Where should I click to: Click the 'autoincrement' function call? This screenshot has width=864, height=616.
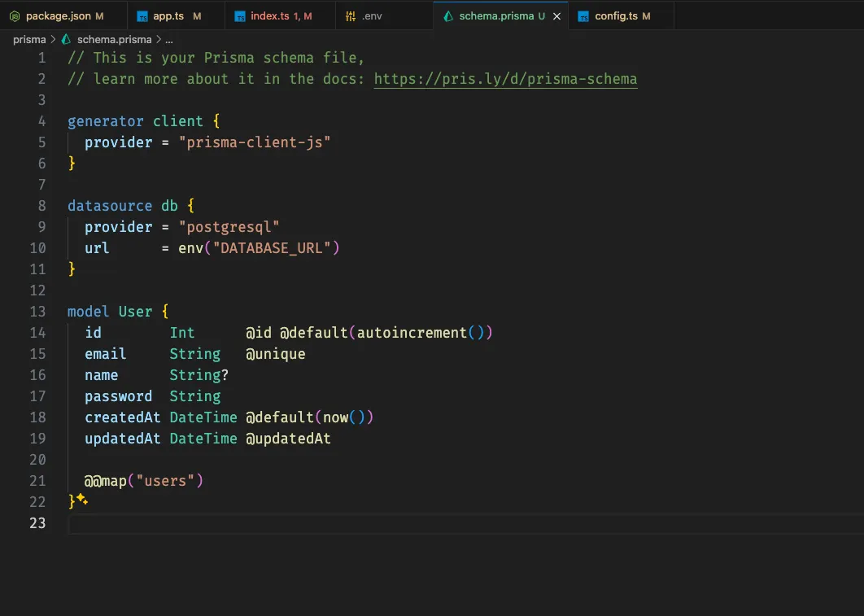[x=412, y=333]
